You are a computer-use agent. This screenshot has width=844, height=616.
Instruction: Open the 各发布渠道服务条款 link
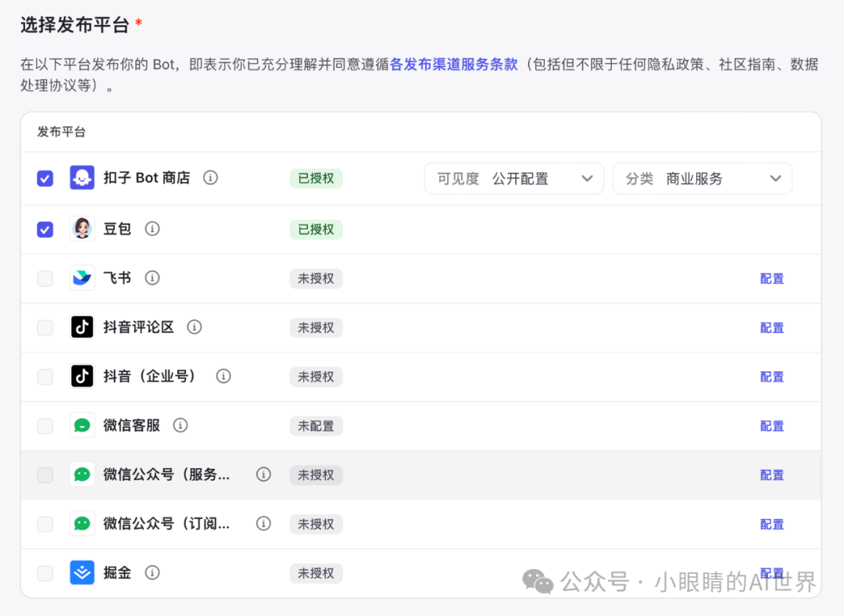(453, 65)
